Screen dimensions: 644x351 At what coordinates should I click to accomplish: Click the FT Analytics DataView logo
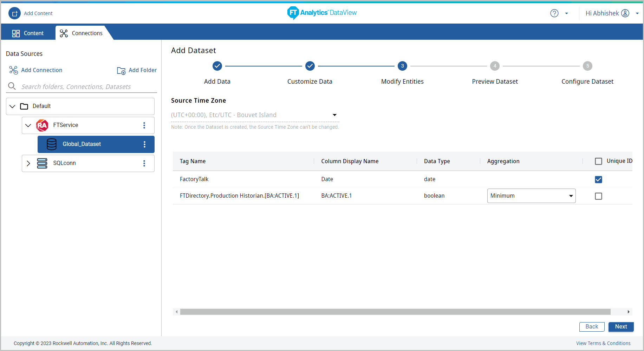point(322,13)
